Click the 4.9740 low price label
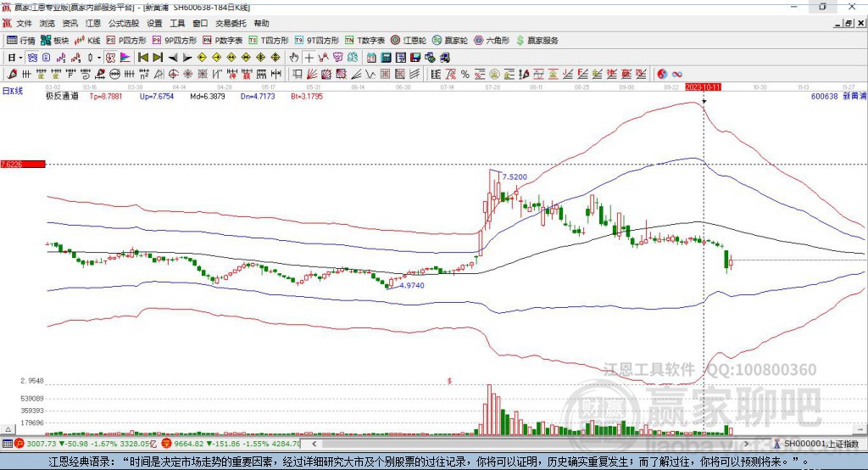Viewport: 868px width, 470px height. (411, 285)
